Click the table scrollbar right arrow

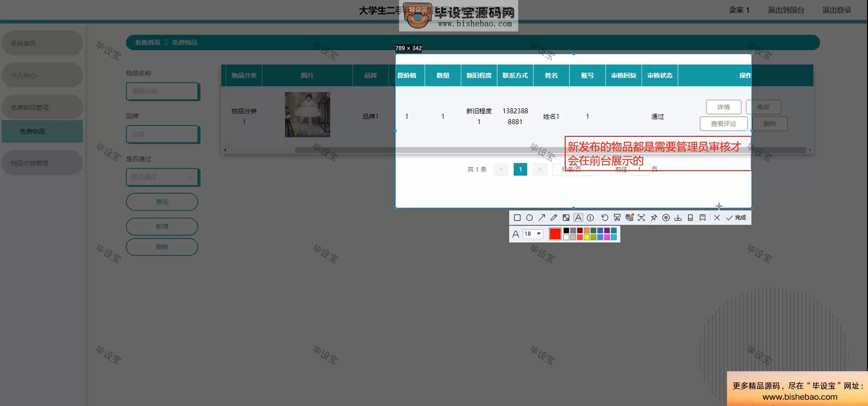(x=810, y=150)
